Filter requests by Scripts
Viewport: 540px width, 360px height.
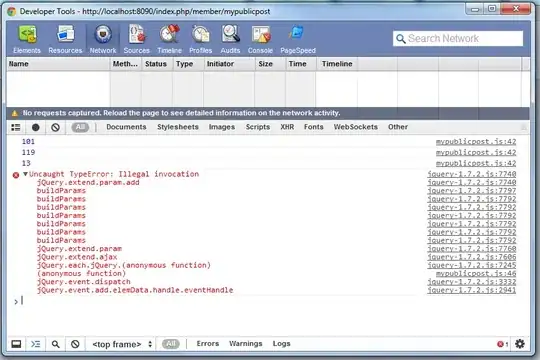click(x=258, y=127)
